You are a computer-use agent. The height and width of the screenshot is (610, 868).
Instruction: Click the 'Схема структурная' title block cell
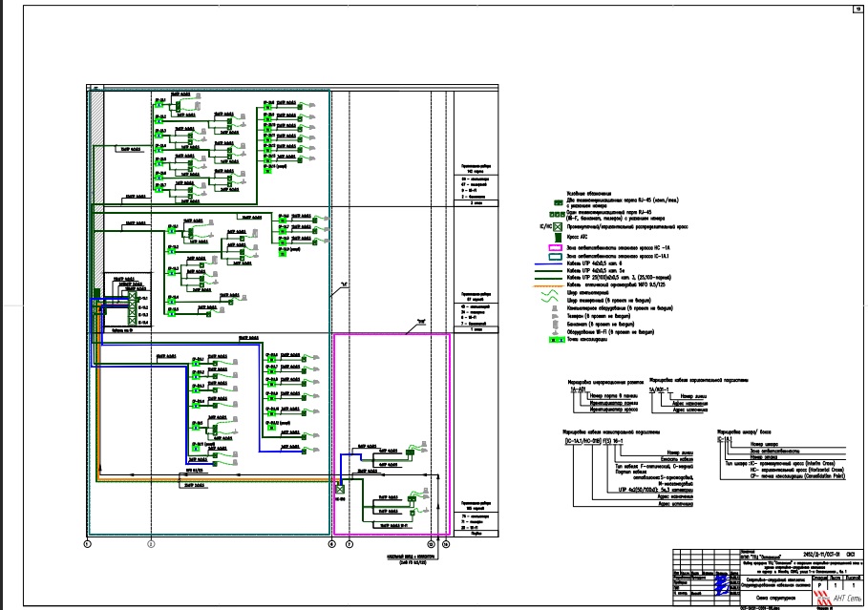point(775,599)
